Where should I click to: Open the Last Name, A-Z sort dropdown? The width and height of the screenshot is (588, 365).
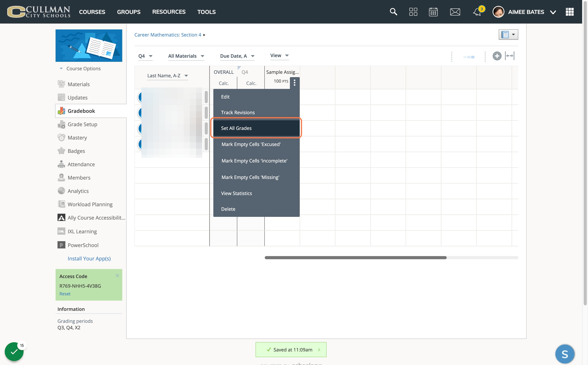[x=168, y=76]
